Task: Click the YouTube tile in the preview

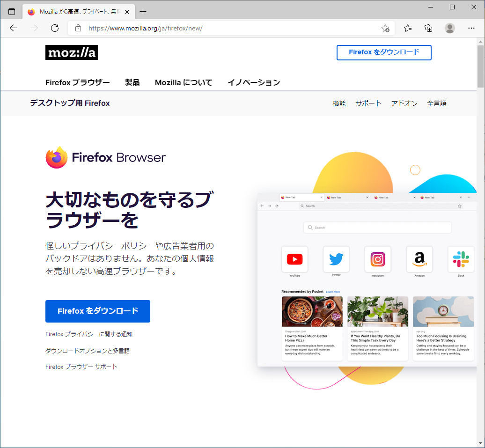Action: coord(294,259)
